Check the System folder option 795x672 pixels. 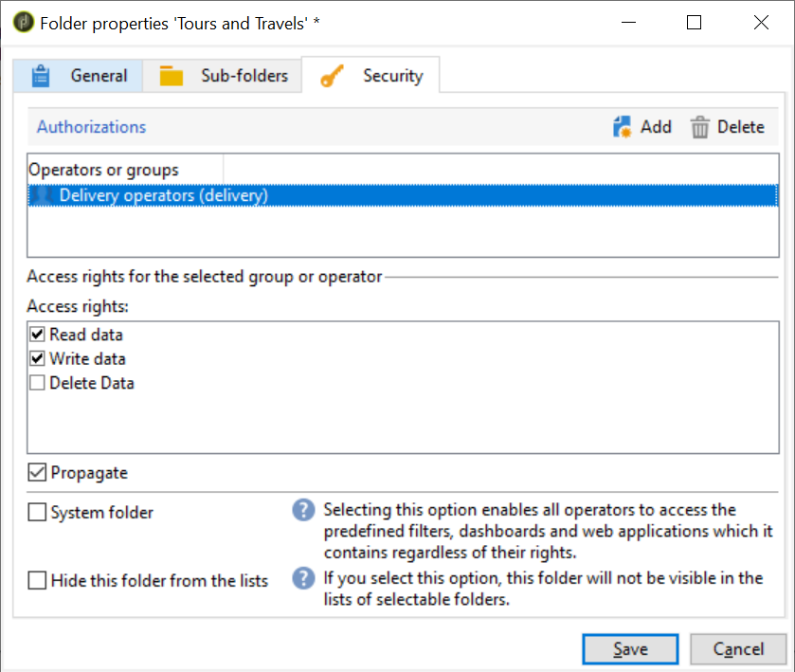tap(37, 513)
